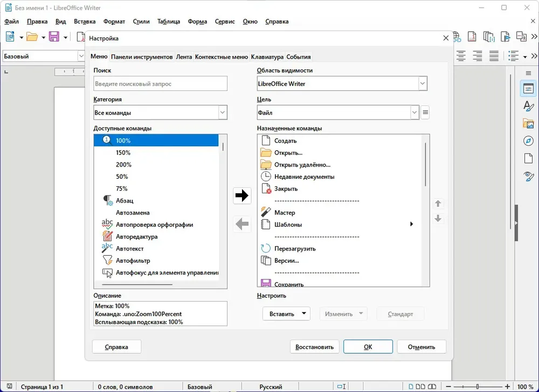
Task: Switch to the Панели инструментов tab
Action: pyautogui.click(x=142, y=57)
